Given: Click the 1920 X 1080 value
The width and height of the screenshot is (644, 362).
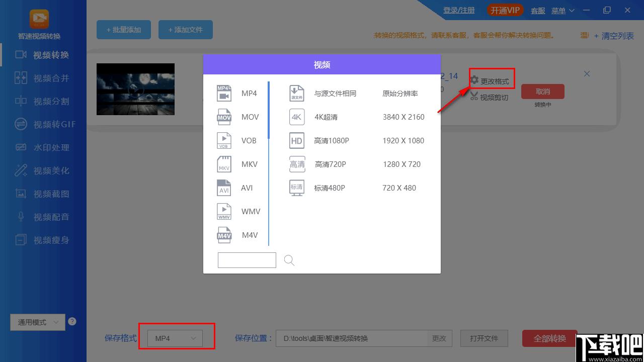Looking at the screenshot, I should 404,141.
